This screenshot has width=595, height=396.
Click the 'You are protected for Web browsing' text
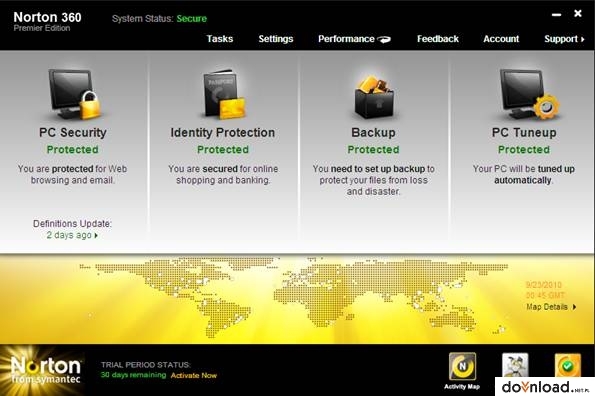pyautogui.click(x=72, y=174)
